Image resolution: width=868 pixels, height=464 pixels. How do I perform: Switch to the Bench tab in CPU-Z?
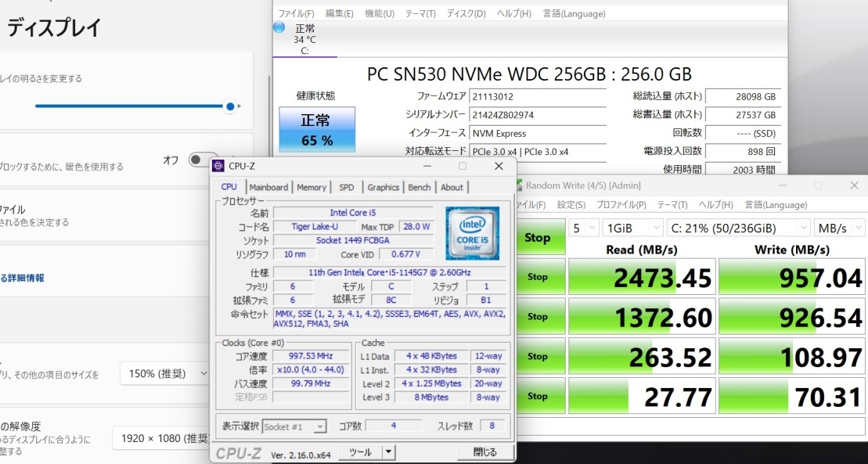[419, 187]
